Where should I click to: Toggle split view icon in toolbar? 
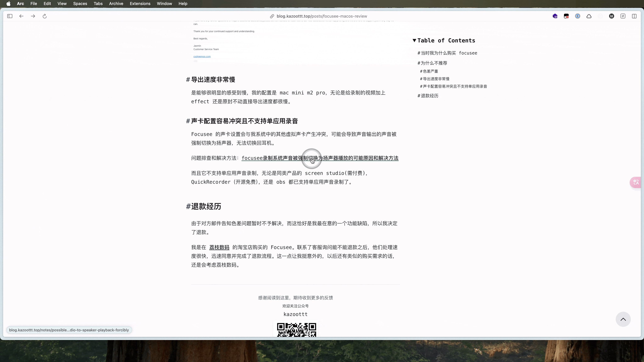(x=634, y=16)
